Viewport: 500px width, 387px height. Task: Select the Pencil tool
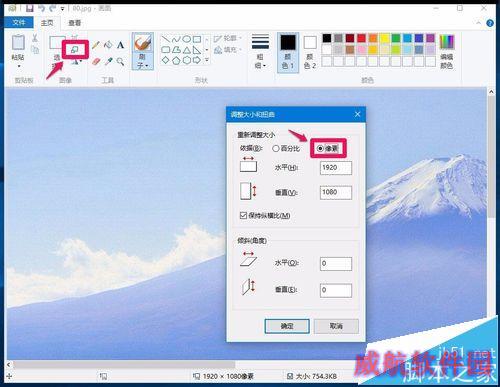coord(96,45)
